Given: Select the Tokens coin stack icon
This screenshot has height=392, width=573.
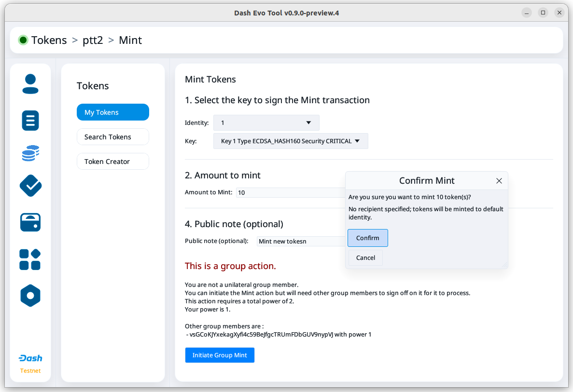Looking at the screenshot, I should 30,153.
